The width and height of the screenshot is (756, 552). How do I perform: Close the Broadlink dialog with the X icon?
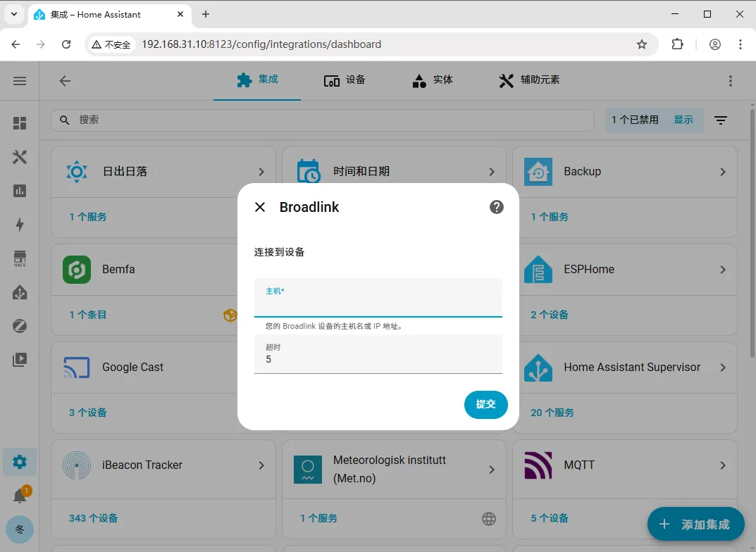point(260,207)
